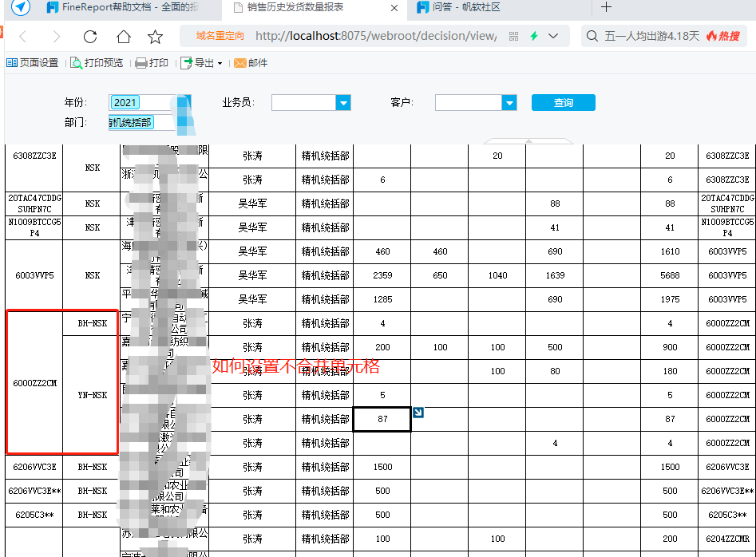Close the 销售历史发货数量报表 tab
Viewport: 756px width, 557px height.
(x=394, y=7)
